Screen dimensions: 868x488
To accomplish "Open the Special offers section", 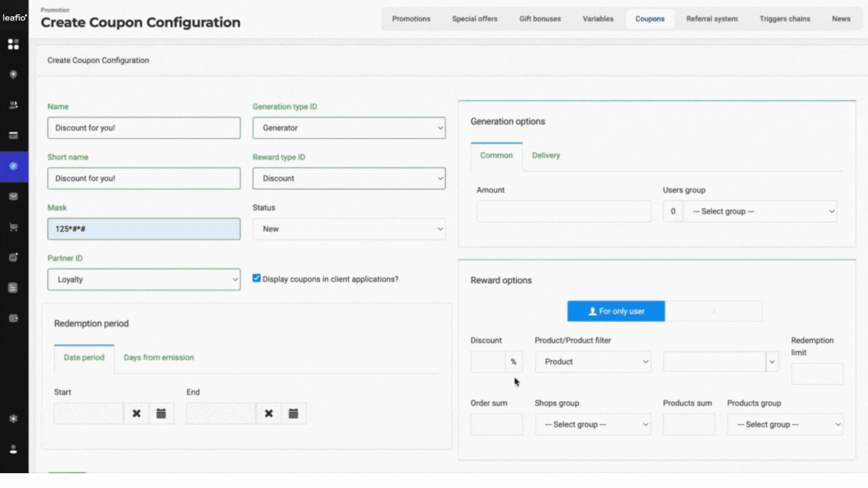I will click(475, 19).
